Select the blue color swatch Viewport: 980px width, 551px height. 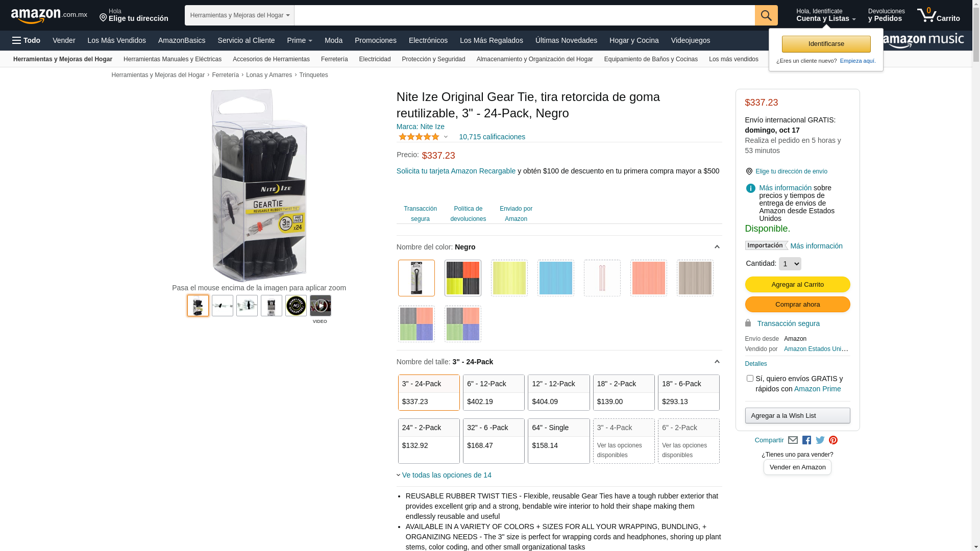click(x=556, y=278)
